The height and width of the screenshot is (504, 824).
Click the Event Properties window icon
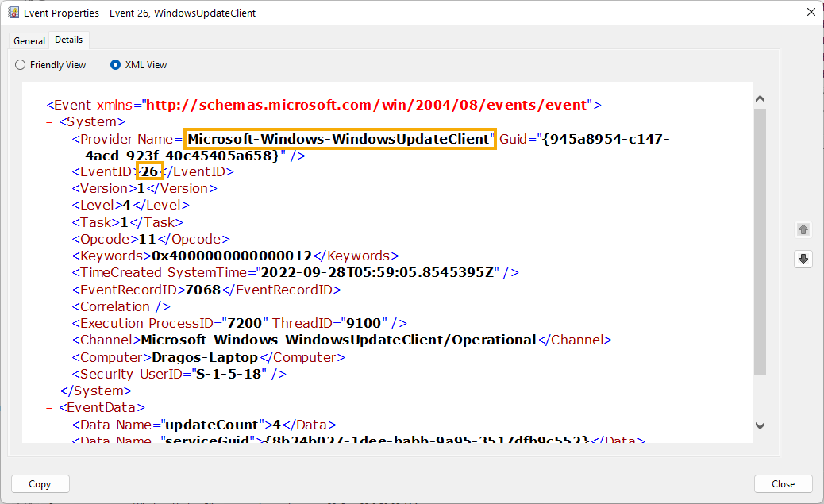point(13,13)
